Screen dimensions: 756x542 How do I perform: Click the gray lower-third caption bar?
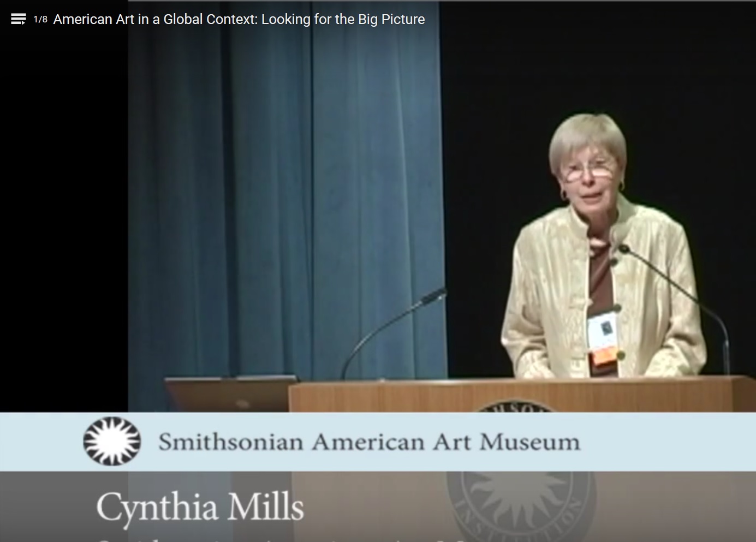pyautogui.click(x=378, y=507)
